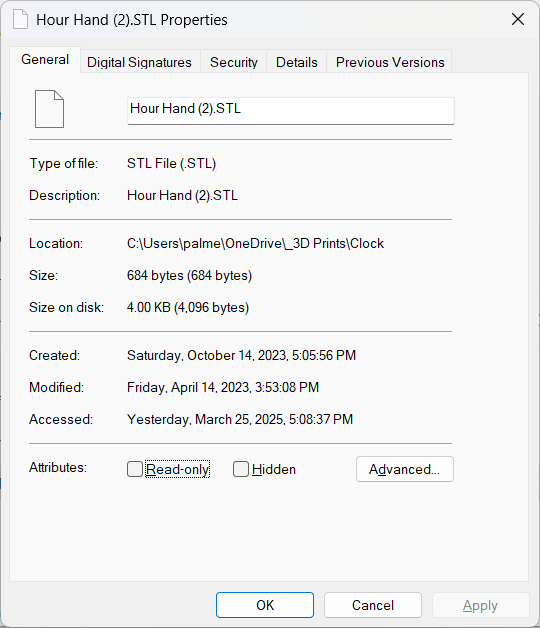Screen dimensions: 540x628
Task: Click the Size value 684 bytes
Action: pos(189,276)
